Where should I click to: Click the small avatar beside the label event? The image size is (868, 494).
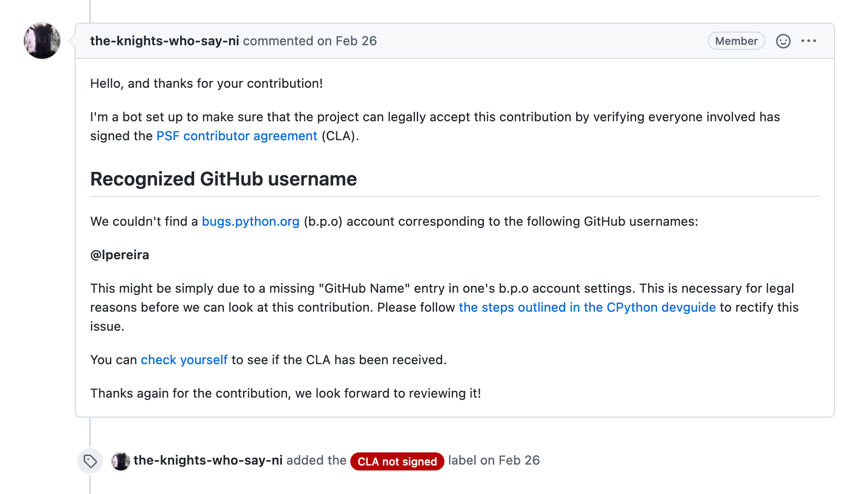click(121, 461)
